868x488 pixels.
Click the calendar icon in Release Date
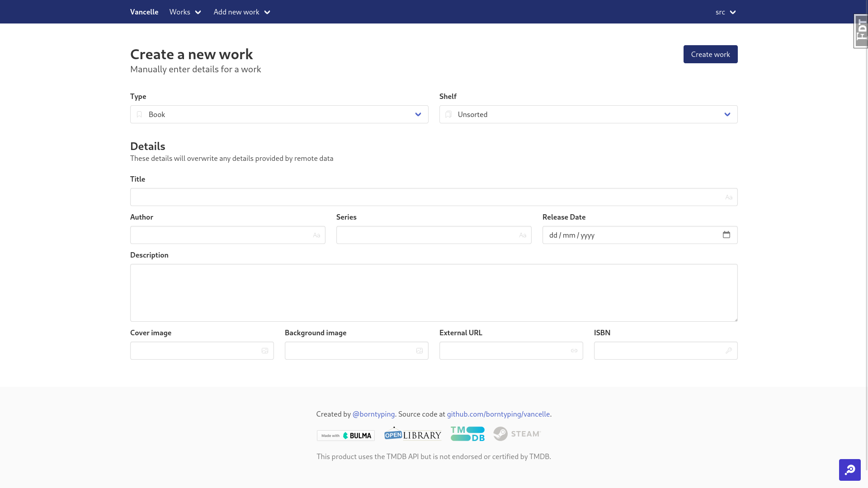coord(726,235)
